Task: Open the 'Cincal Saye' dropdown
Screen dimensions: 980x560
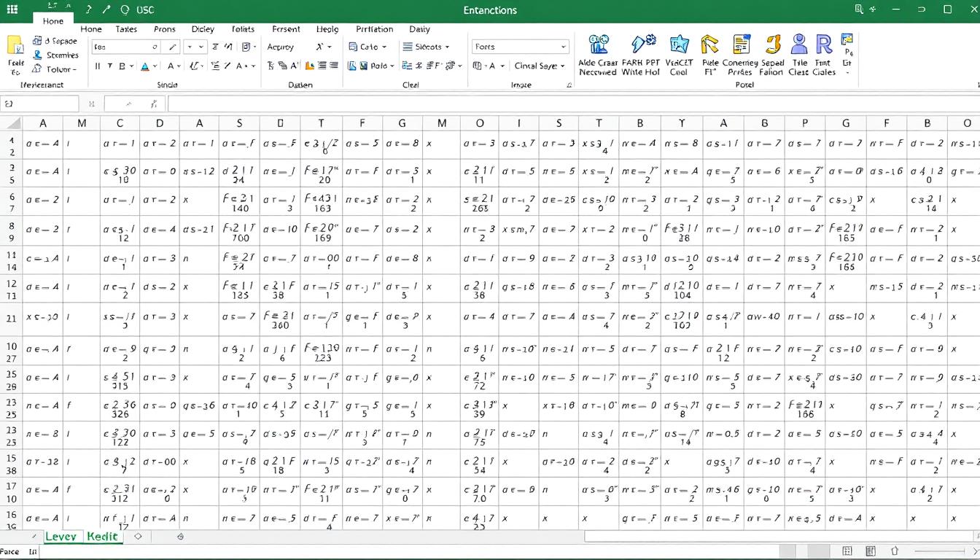Action: (x=540, y=66)
